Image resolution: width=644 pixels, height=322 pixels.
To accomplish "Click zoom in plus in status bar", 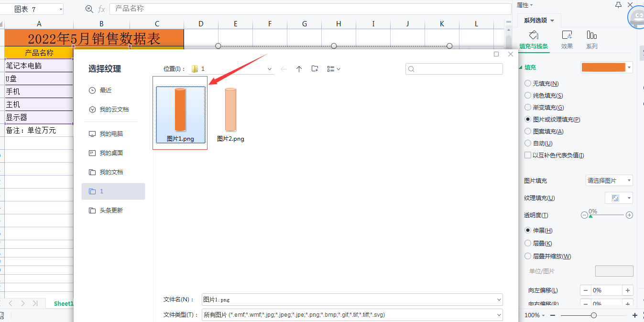I will pyautogui.click(x=635, y=315).
